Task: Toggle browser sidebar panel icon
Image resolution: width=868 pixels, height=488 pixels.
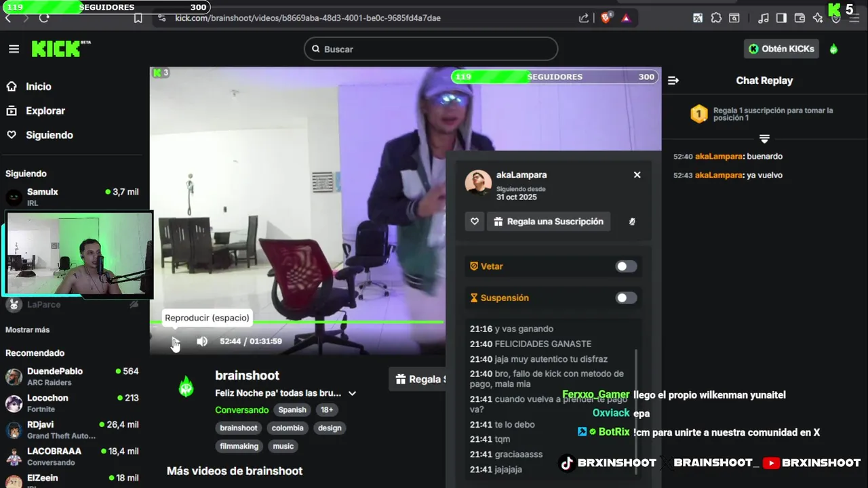Action: click(x=781, y=18)
